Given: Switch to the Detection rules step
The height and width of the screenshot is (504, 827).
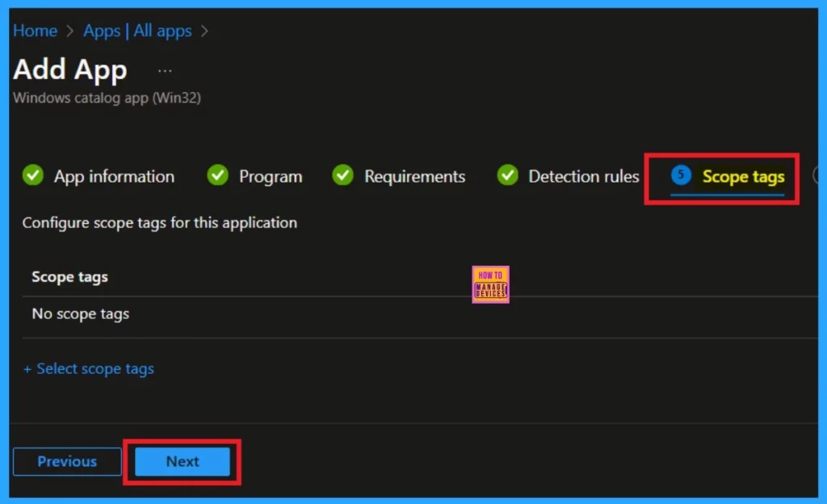Looking at the screenshot, I should (x=583, y=176).
